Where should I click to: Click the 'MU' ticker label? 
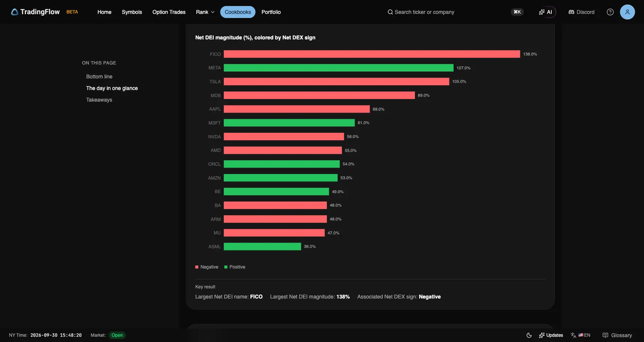coord(217,233)
